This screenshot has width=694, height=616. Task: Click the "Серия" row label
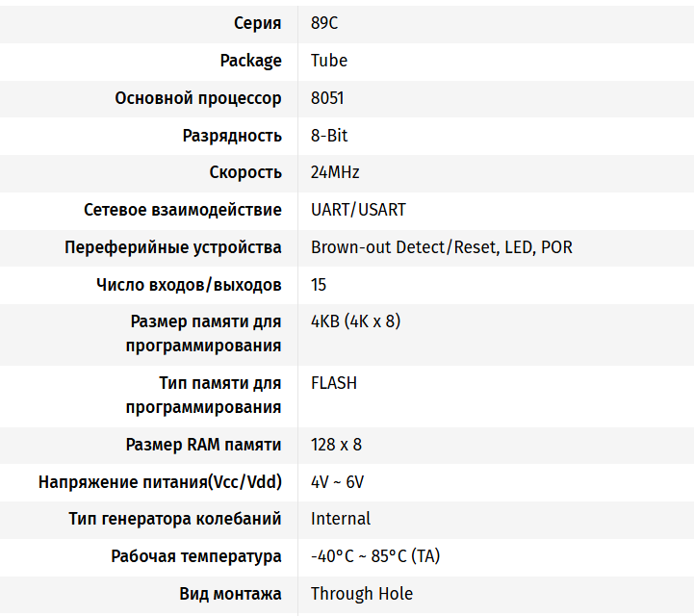[258, 23]
